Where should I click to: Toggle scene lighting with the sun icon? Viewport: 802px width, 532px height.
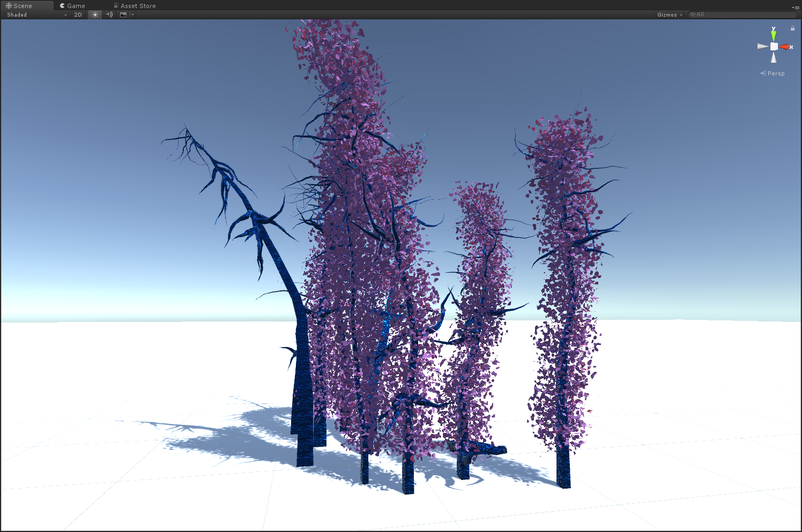pyautogui.click(x=95, y=14)
